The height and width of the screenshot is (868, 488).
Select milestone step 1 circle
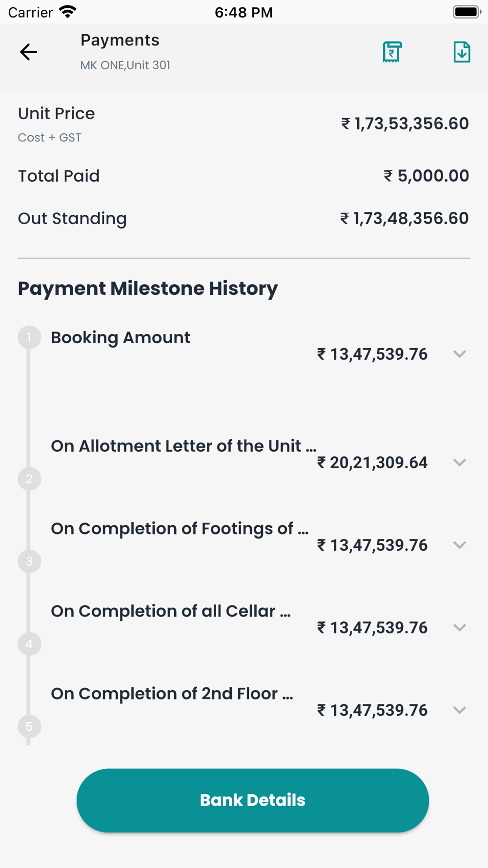29,337
